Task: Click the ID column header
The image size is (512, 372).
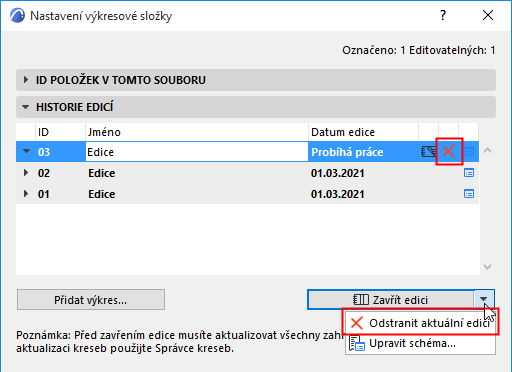Action: pyautogui.click(x=60, y=132)
